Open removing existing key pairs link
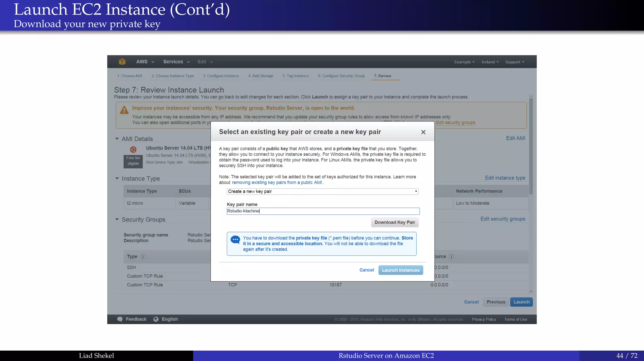 tap(277, 183)
